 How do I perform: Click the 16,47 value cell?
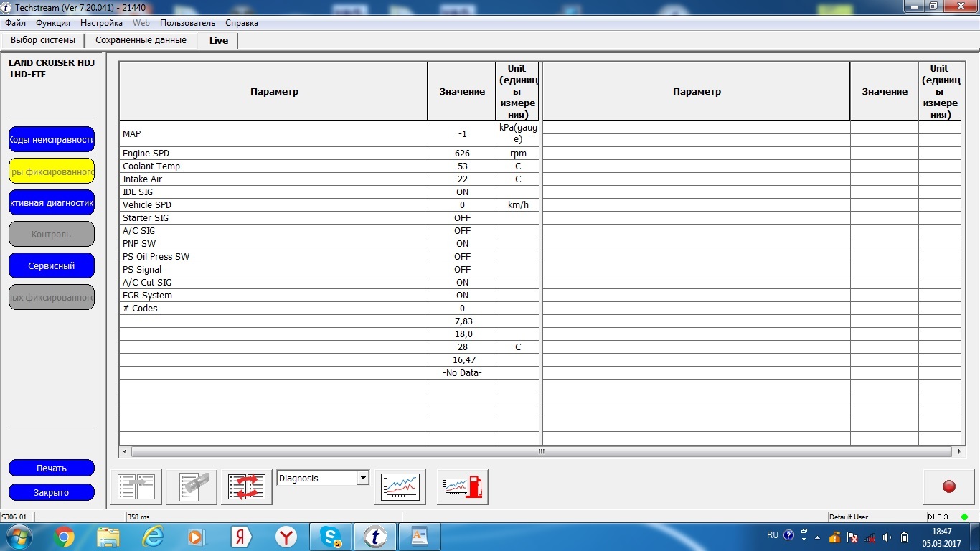462,359
